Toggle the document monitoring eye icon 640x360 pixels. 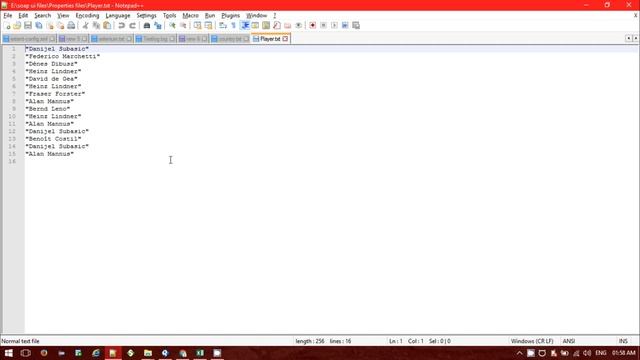tap(298, 25)
